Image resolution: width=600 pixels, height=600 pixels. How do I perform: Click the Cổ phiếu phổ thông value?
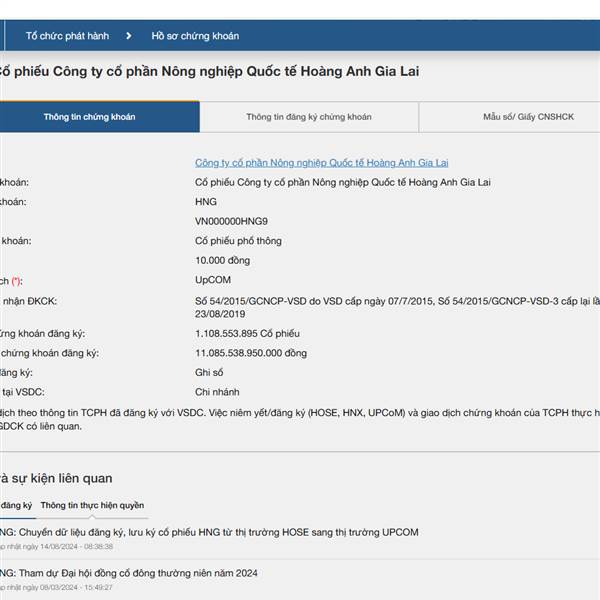point(238,241)
